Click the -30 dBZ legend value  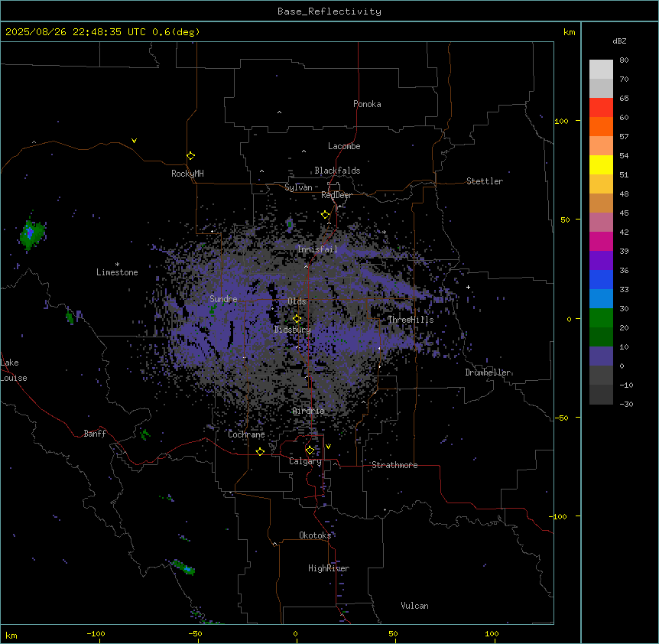626,405
